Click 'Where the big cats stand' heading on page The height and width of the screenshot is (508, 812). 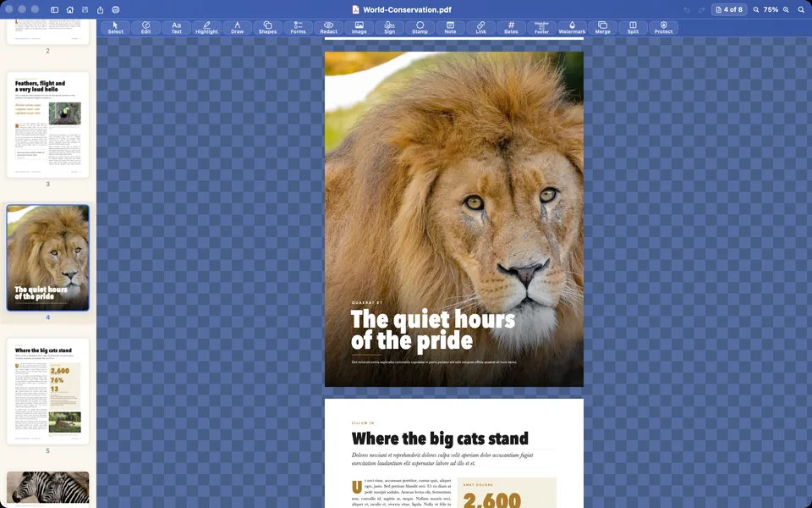[440, 439]
